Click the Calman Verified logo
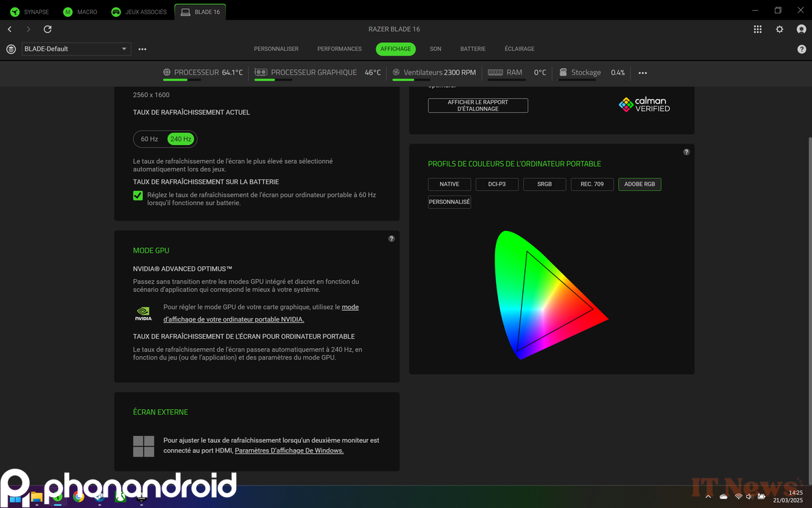Screen dimensions: 812x508 644,104
